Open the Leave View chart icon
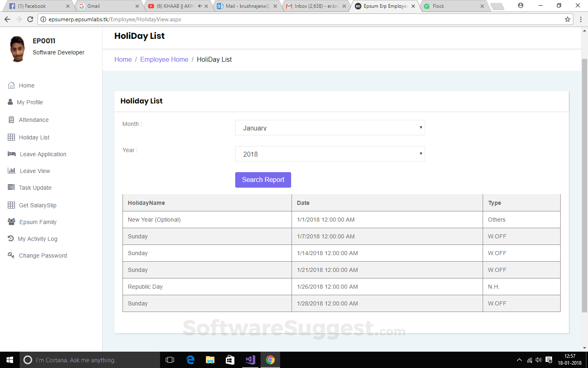588x368 pixels. click(11, 171)
